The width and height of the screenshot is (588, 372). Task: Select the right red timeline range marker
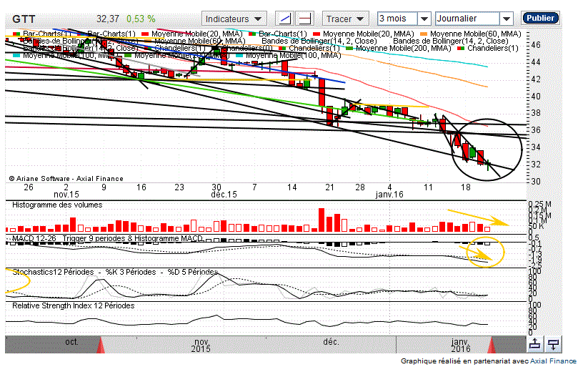tap(492, 346)
